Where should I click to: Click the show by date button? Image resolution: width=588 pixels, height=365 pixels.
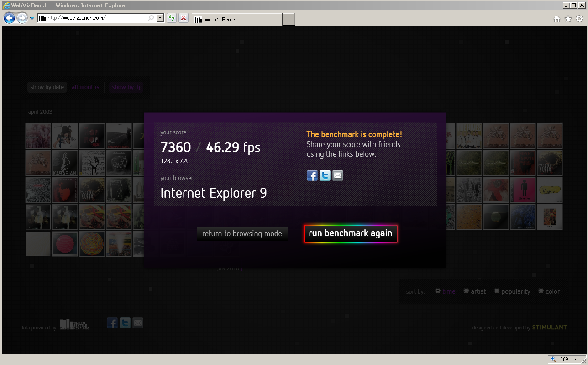point(47,87)
